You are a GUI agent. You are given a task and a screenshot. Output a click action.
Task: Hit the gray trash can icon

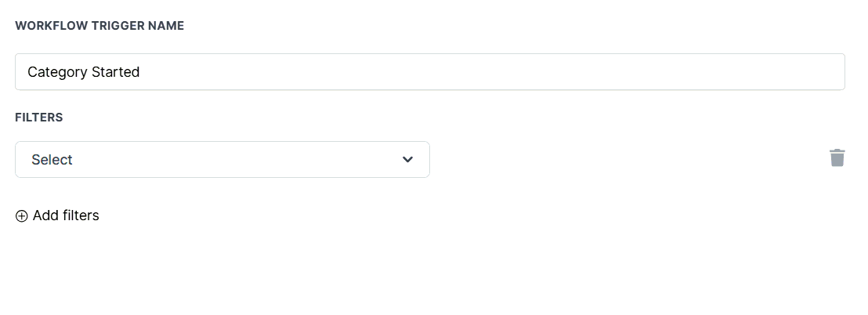[x=837, y=158]
